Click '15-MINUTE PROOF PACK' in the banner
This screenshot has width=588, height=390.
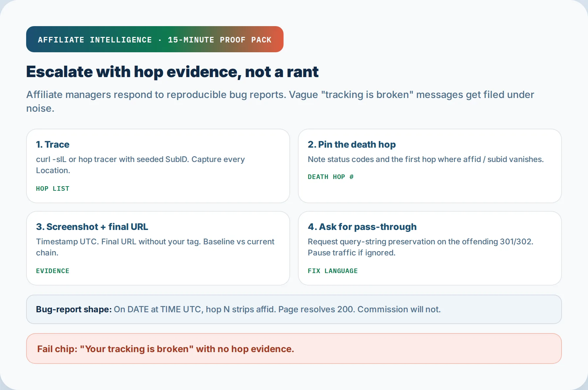pyautogui.click(x=220, y=40)
